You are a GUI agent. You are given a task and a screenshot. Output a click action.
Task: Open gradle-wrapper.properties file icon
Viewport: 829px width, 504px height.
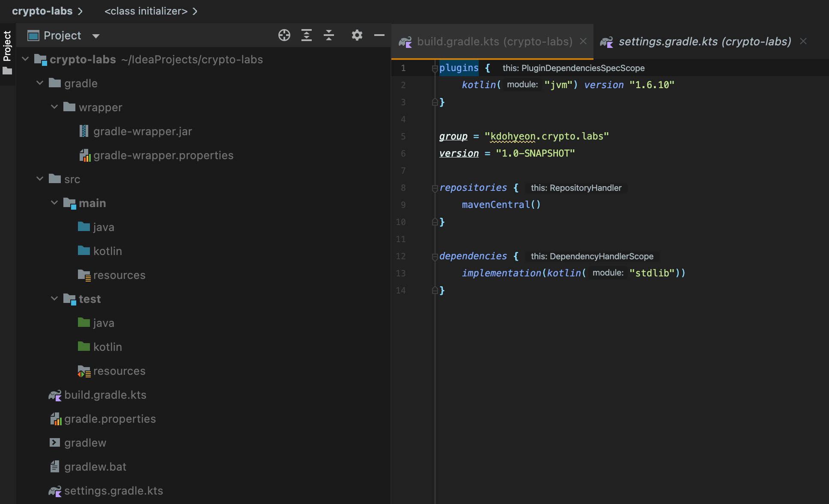[x=85, y=155]
